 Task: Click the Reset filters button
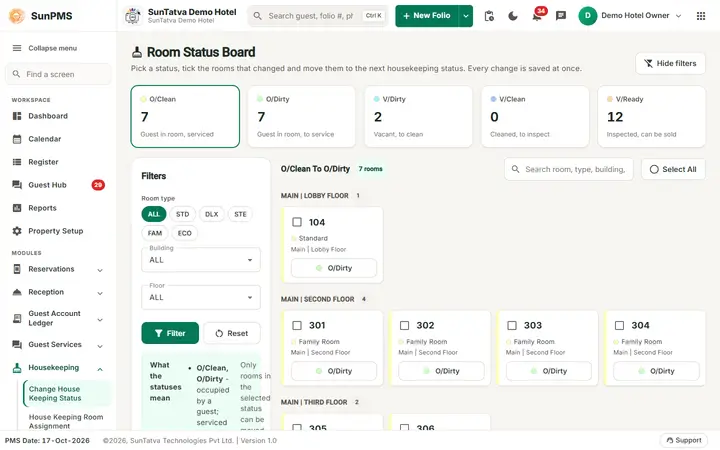[x=231, y=333]
